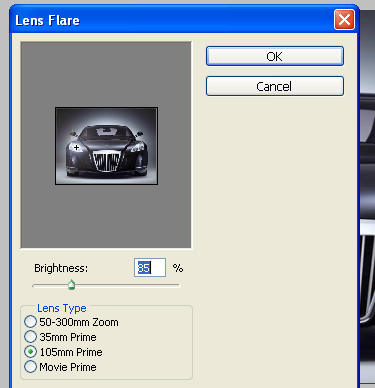This screenshot has width=375, height=388.
Task: Click the flare center crosshair in preview
Action: 76,147
